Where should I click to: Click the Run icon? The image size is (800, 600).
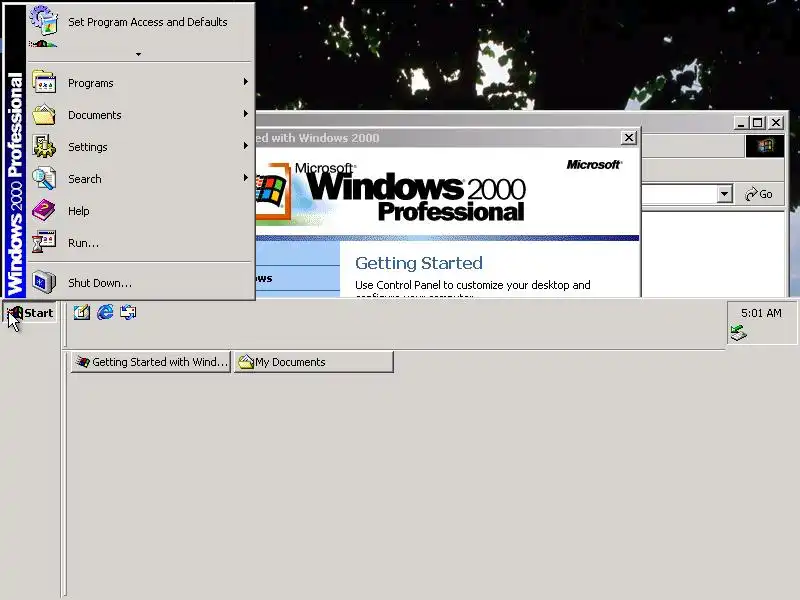[44, 242]
